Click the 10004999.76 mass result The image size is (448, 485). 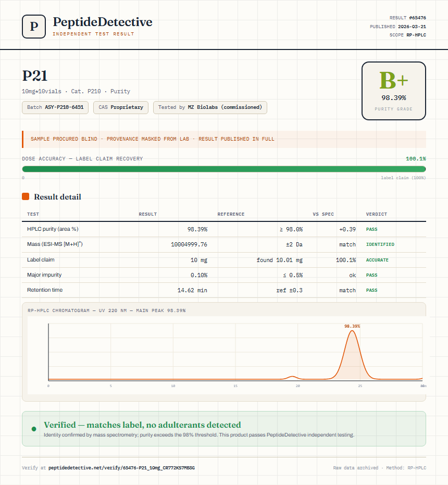pyautogui.click(x=189, y=244)
